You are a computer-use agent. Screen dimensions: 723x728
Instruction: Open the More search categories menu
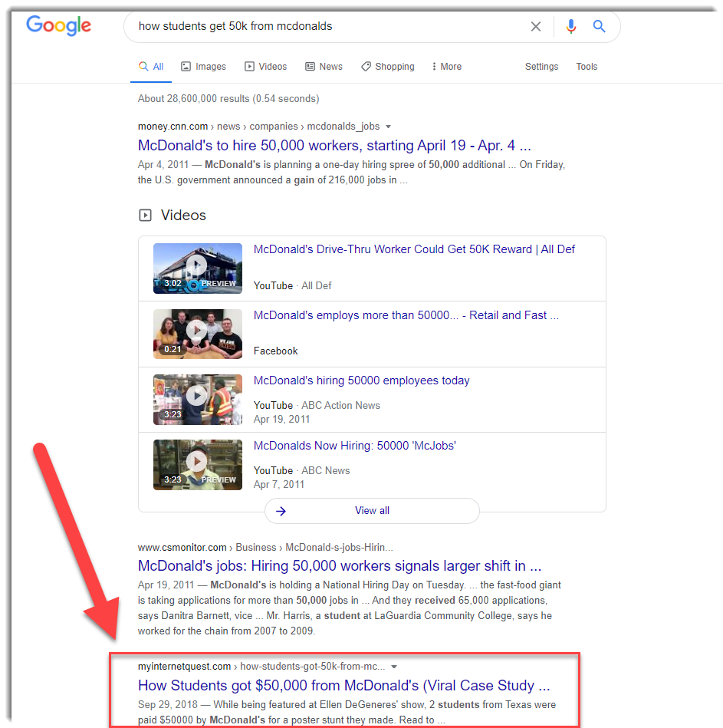(446, 67)
